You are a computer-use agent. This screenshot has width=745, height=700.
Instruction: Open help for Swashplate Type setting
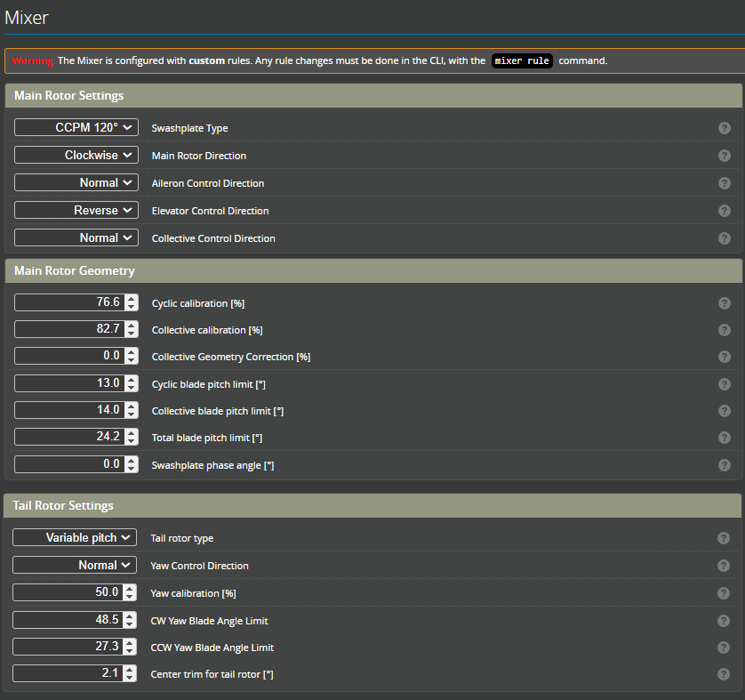(724, 127)
